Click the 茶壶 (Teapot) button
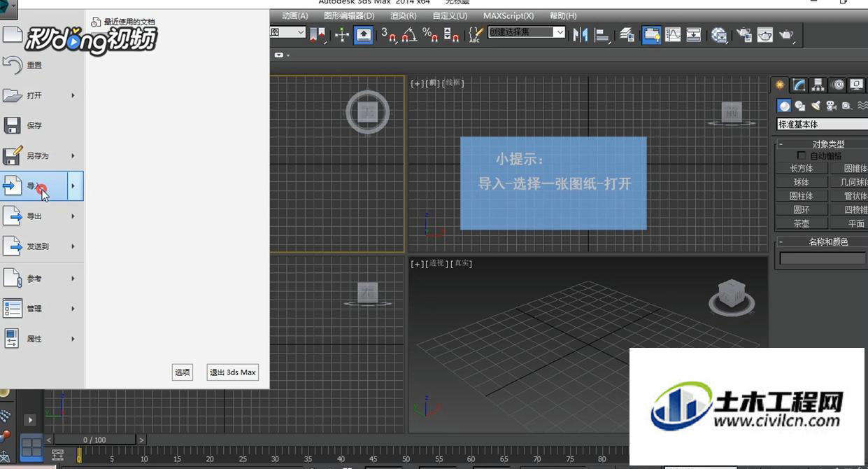 pos(802,224)
